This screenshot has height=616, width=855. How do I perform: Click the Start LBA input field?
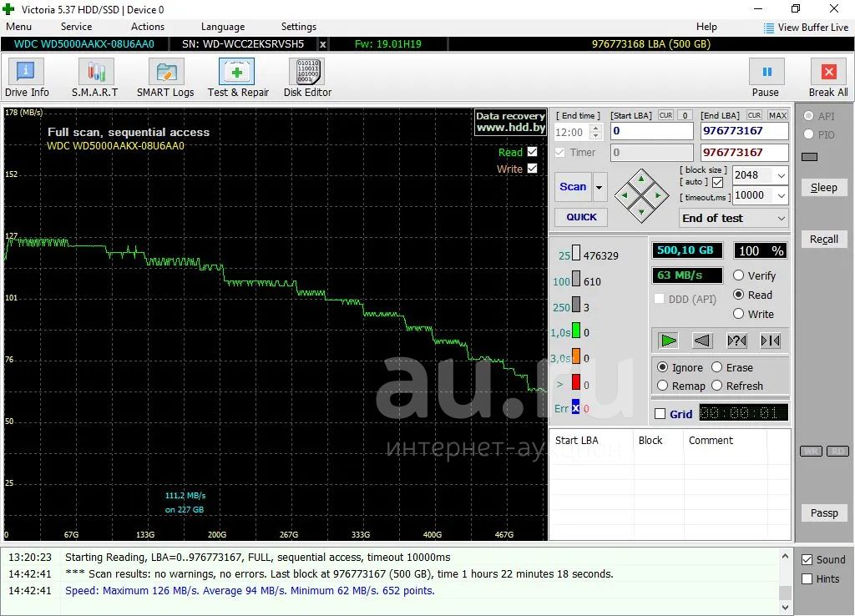651,131
